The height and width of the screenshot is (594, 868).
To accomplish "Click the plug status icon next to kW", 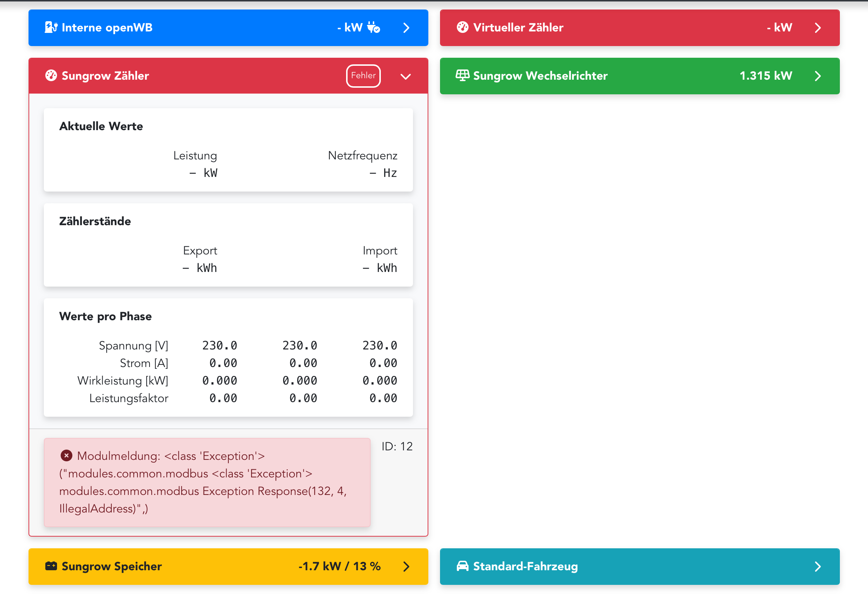I will click(x=374, y=27).
